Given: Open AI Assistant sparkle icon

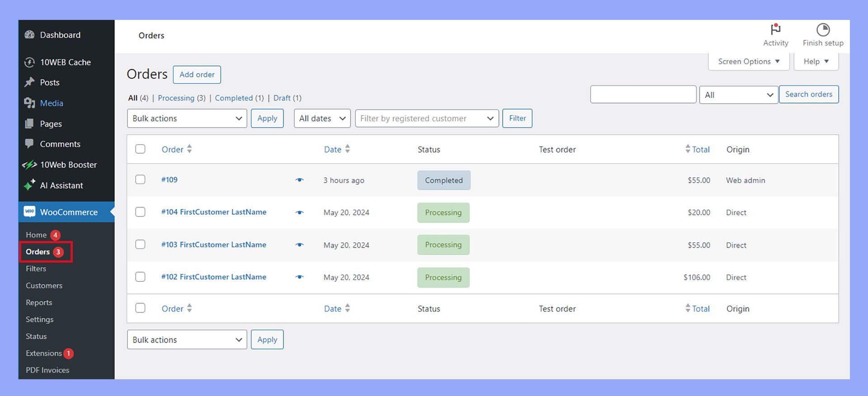Looking at the screenshot, I should click(30, 185).
